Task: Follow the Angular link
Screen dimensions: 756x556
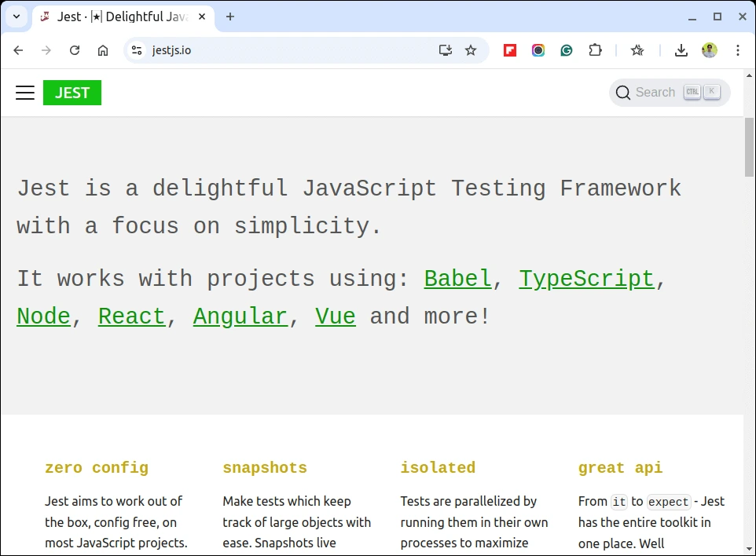Action: (x=240, y=316)
